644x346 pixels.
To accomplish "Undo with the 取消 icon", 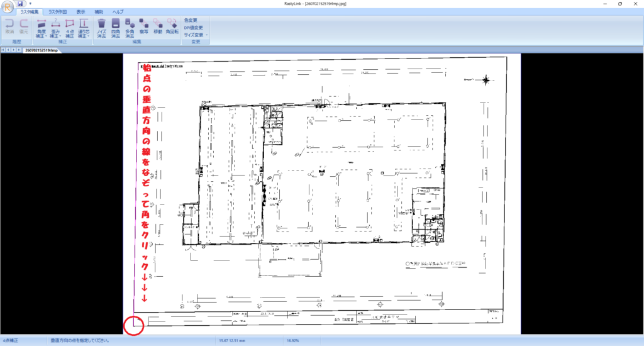I will tap(9, 26).
